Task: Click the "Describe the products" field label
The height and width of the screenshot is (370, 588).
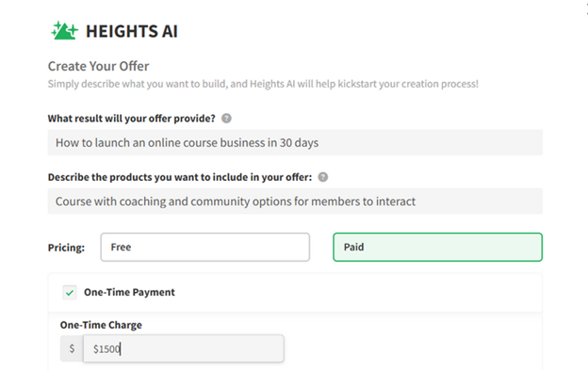Action: (180, 177)
